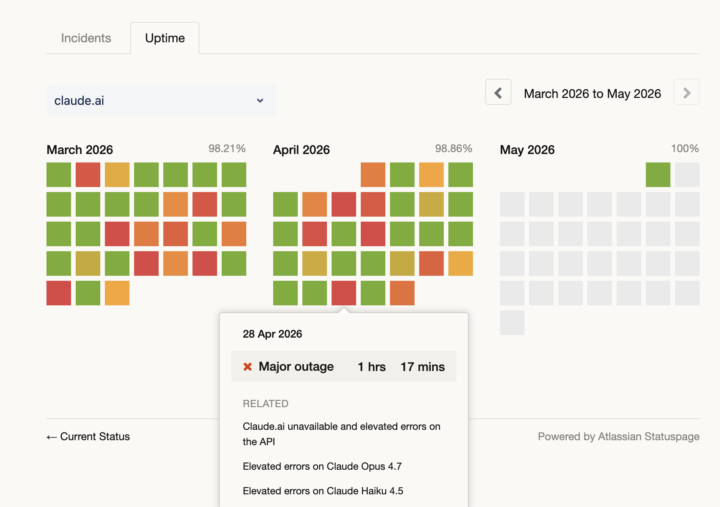Image resolution: width=720 pixels, height=507 pixels.
Task: Click the March 98.21% uptime figure
Action: click(x=227, y=148)
